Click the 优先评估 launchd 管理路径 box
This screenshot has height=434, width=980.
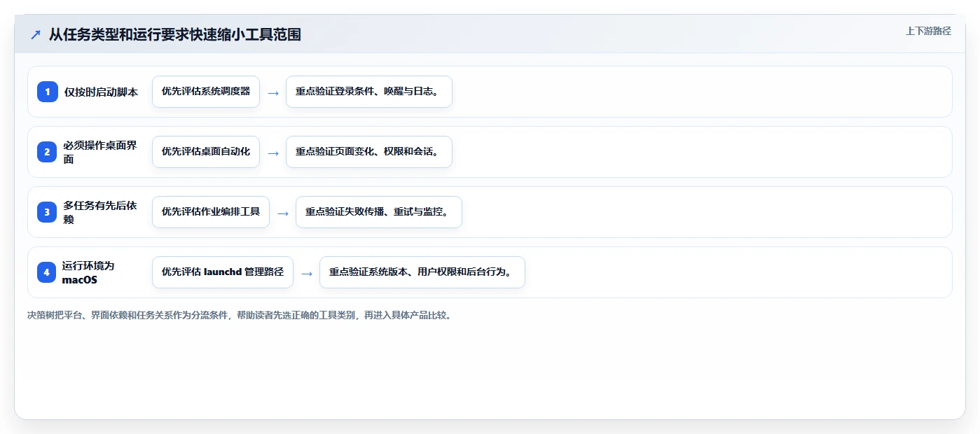coord(223,272)
